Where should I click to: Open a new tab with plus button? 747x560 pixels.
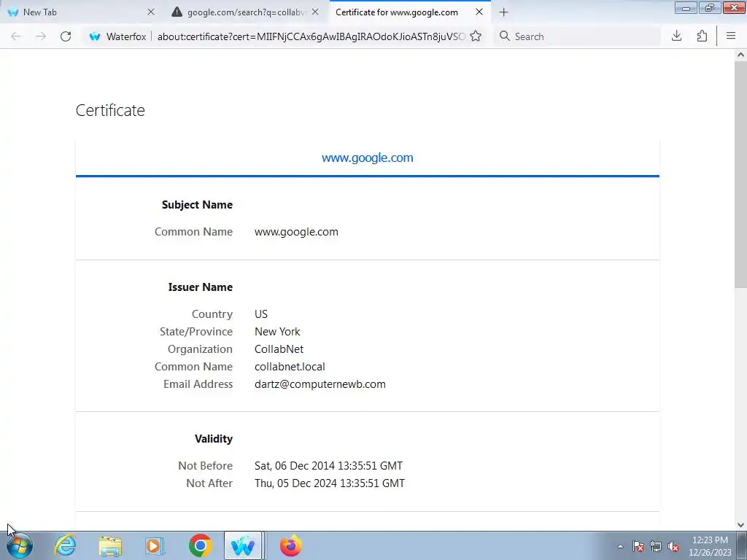click(x=504, y=12)
